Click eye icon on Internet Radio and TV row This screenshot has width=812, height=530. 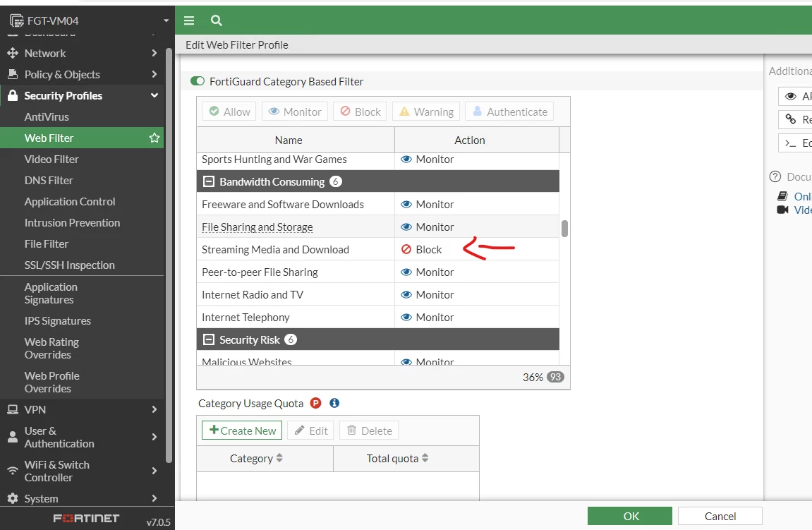406,295
